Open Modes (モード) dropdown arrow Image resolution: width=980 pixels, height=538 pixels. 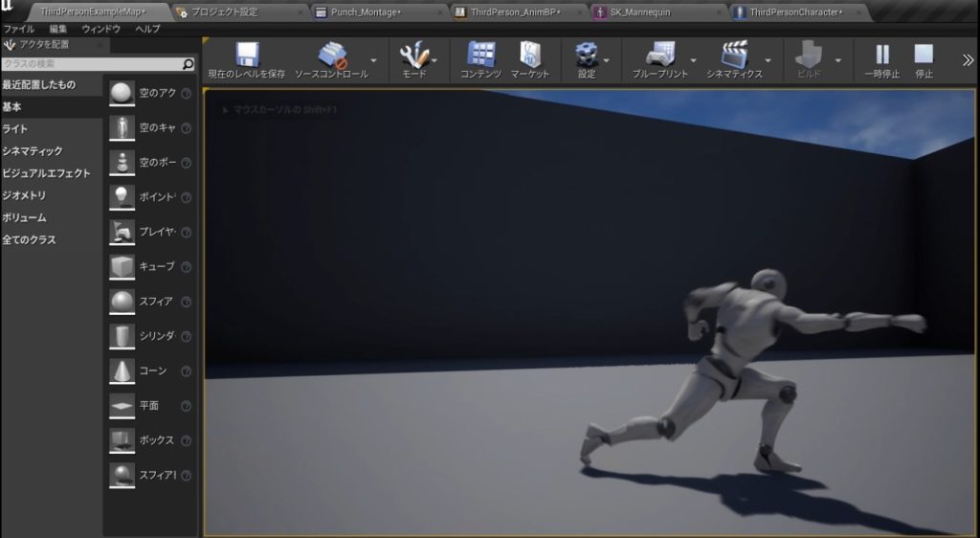point(434,60)
